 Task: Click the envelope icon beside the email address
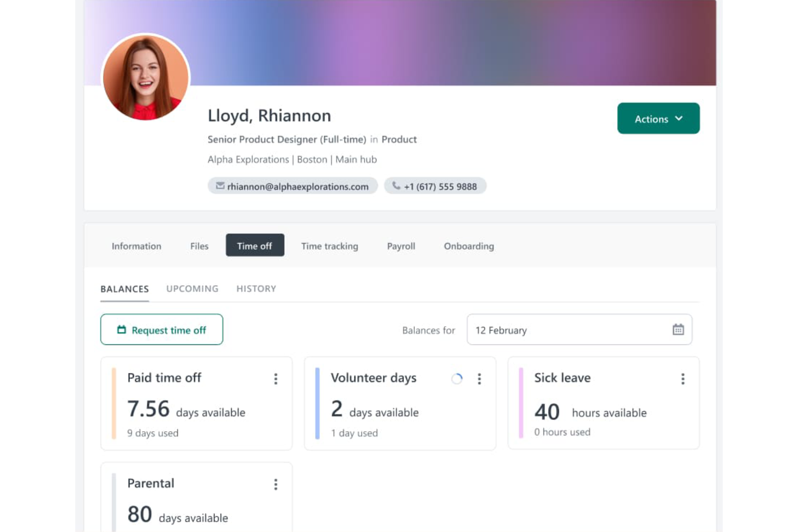[x=220, y=185]
